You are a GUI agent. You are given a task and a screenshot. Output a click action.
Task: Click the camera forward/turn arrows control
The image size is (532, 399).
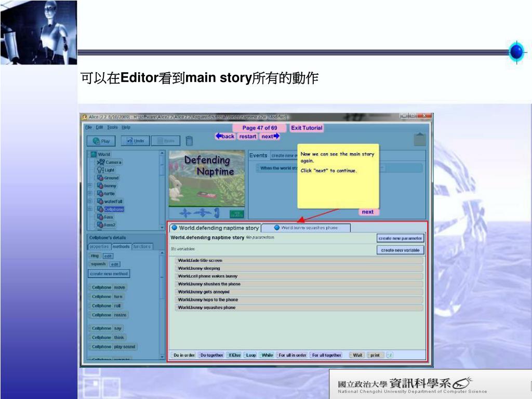(203, 213)
